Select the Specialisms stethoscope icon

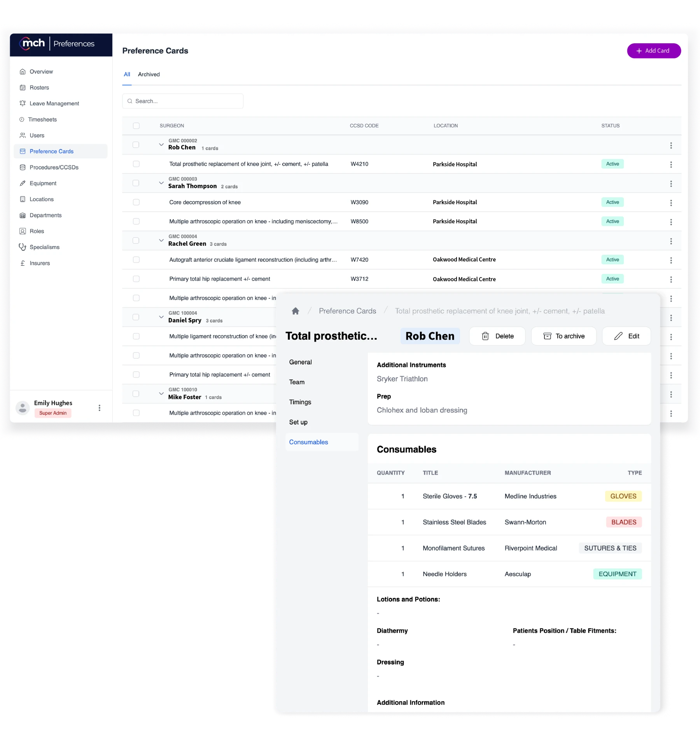pos(23,247)
